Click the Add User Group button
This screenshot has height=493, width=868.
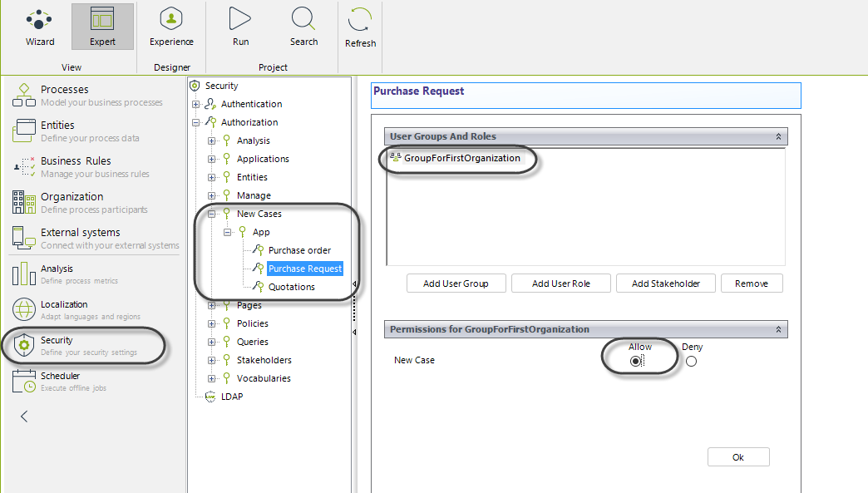[x=456, y=283]
